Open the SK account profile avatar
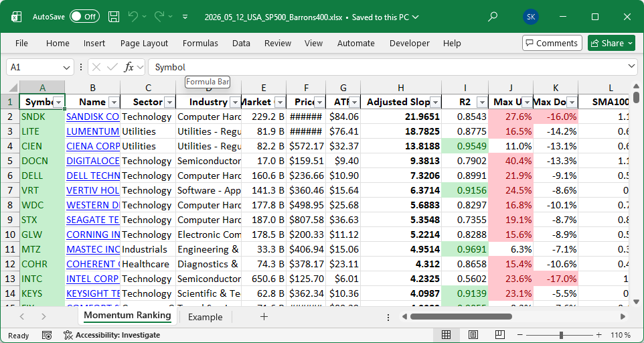 pos(531,17)
